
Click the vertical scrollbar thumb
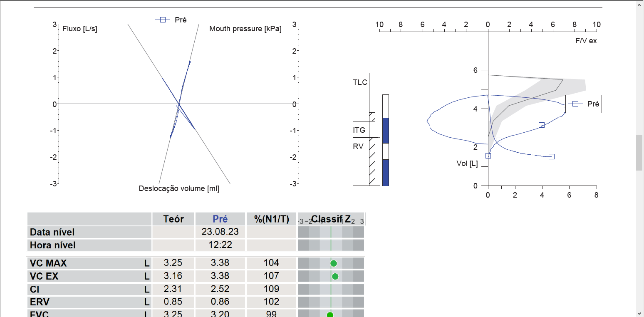pos(639,153)
